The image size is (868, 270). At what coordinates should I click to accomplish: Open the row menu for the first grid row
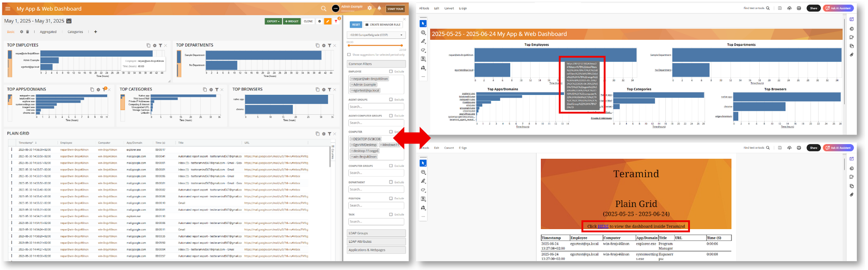pyautogui.click(x=11, y=150)
